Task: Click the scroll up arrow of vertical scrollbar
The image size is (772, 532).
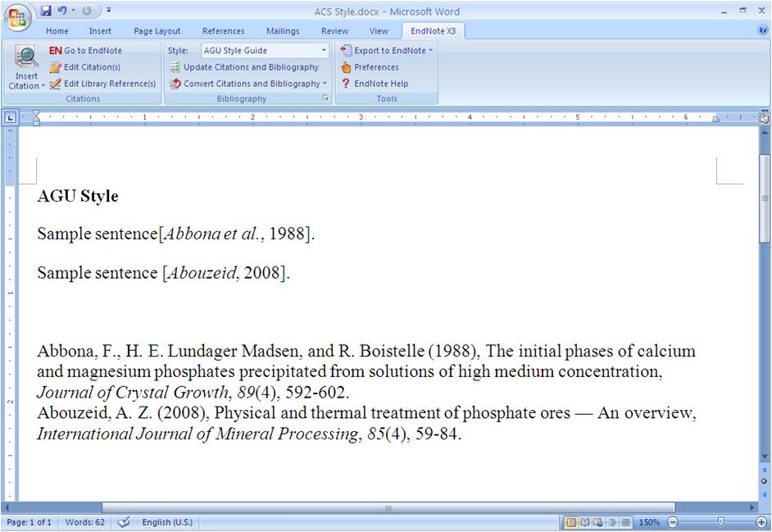Action: (x=765, y=133)
